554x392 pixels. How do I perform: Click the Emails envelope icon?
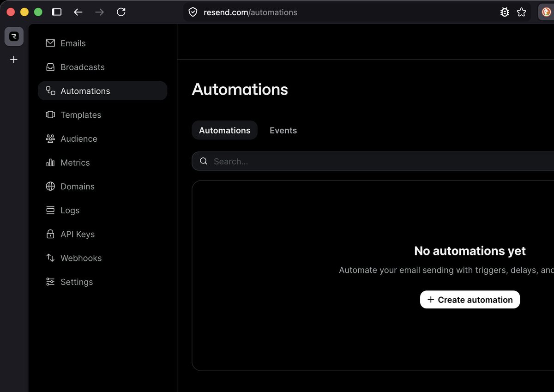[x=50, y=43]
